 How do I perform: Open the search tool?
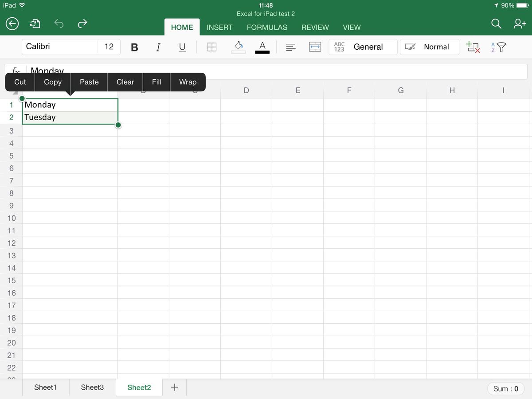point(496,23)
